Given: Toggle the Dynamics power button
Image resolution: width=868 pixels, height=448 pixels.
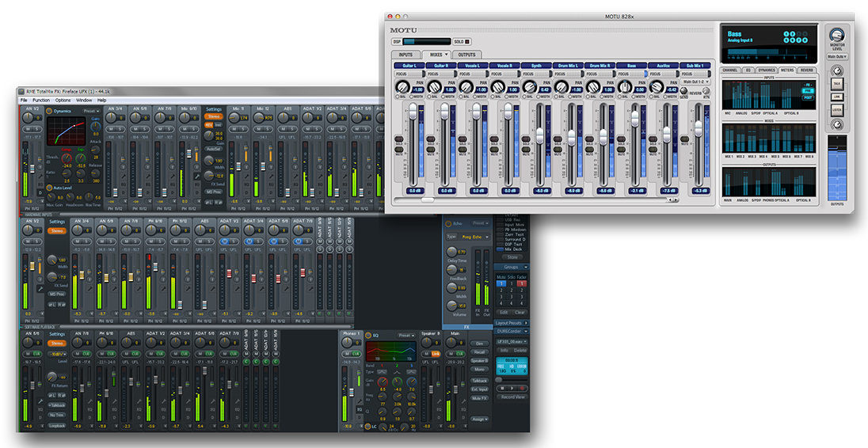Looking at the screenshot, I should click(x=49, y=111).
